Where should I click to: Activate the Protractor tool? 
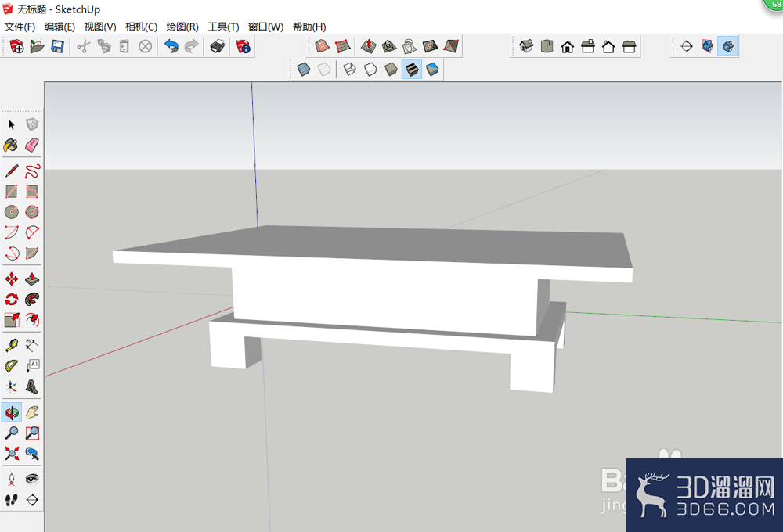click(x=12, y=366)
